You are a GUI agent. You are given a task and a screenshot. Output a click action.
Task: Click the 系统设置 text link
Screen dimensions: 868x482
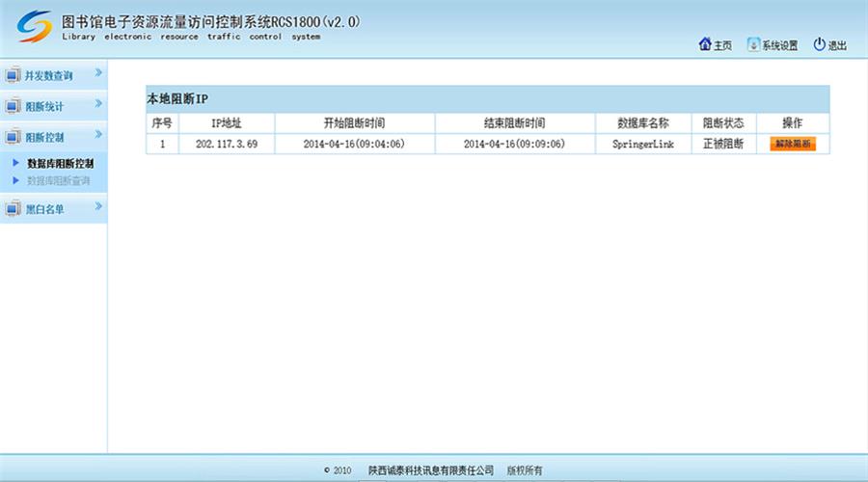pos(779,45)
